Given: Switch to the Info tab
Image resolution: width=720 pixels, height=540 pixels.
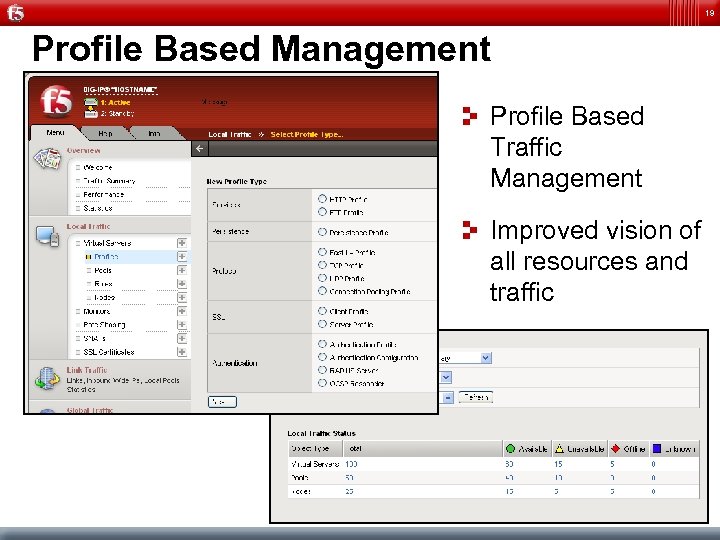Looking at the screenshot, I should click(154, 133).
